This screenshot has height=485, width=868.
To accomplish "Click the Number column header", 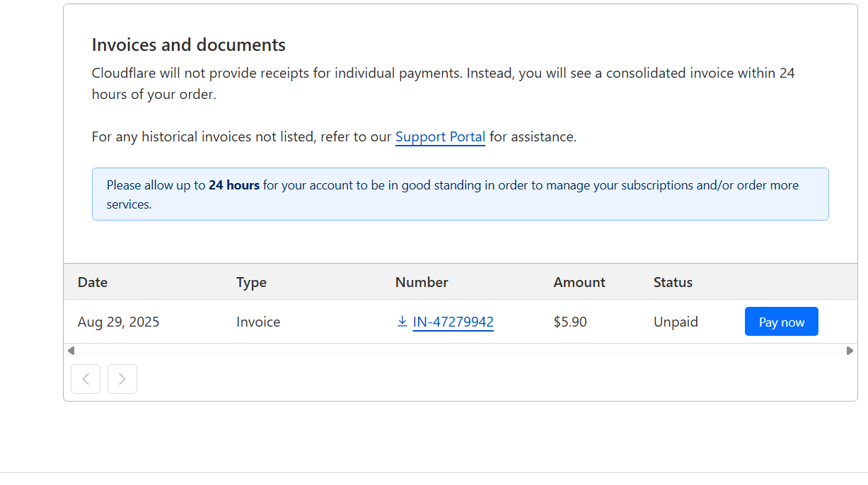I will coord(422,282).
